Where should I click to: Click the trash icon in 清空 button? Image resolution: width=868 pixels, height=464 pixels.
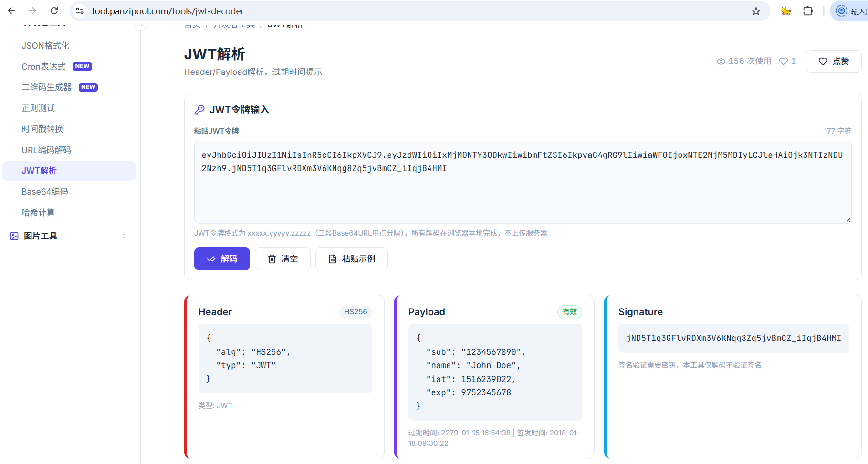tap(272, 259)
